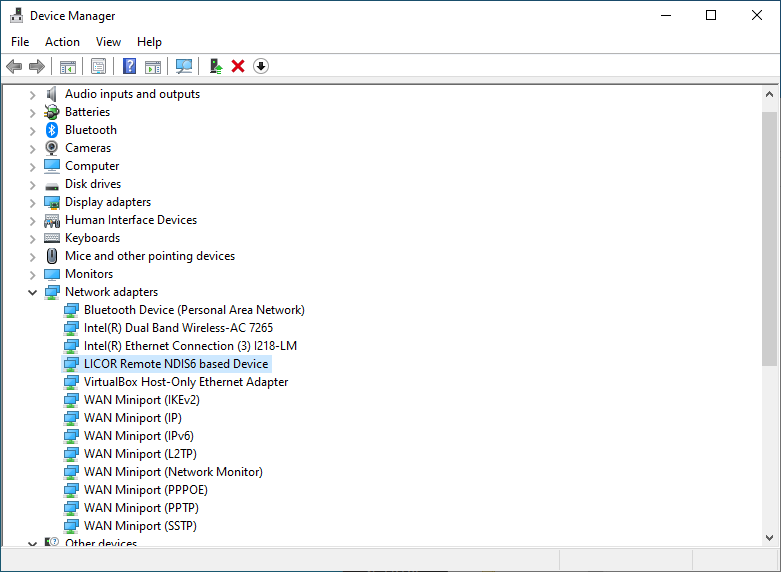The width and height of the screenshot is (781, 572).
Task: Collapse the Network adapters category
Action: 32,292
